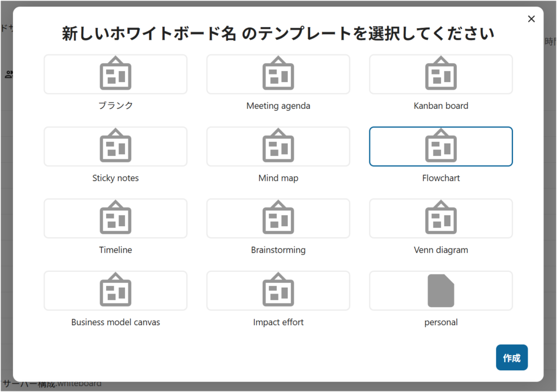
Task: Click the Kanban board label text
Action: (441, 106)
